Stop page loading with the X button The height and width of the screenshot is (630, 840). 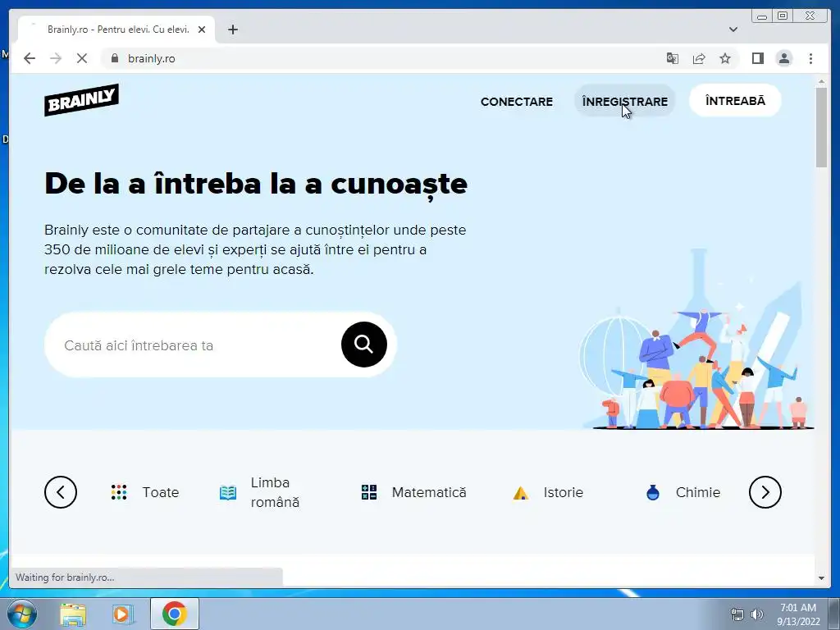coord(82,58)
